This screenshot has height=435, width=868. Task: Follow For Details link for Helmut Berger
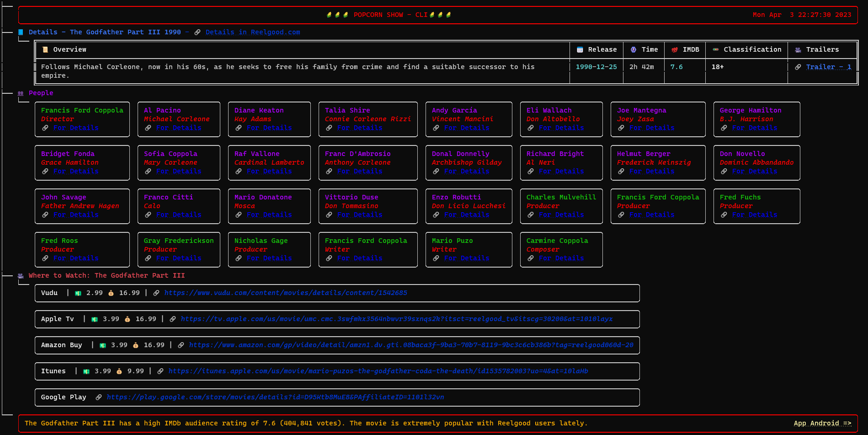[652, 172]
